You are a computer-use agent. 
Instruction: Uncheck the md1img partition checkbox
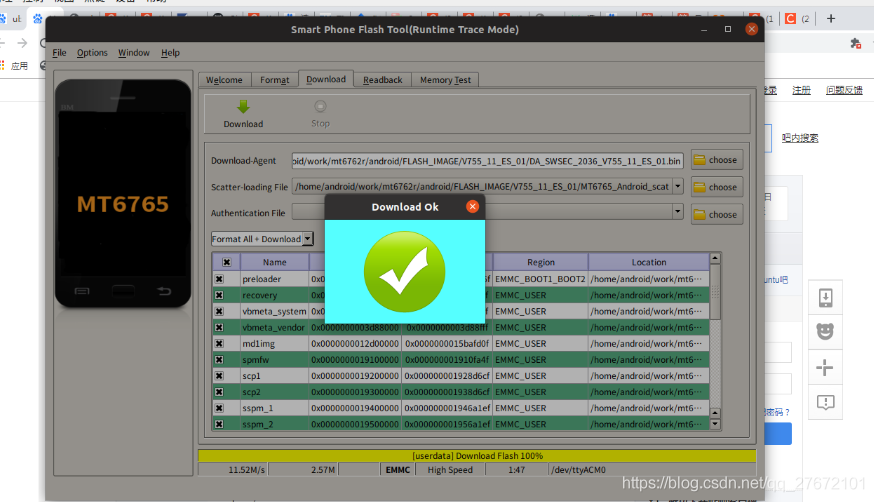pyautogui.click(x=219, y=343)
